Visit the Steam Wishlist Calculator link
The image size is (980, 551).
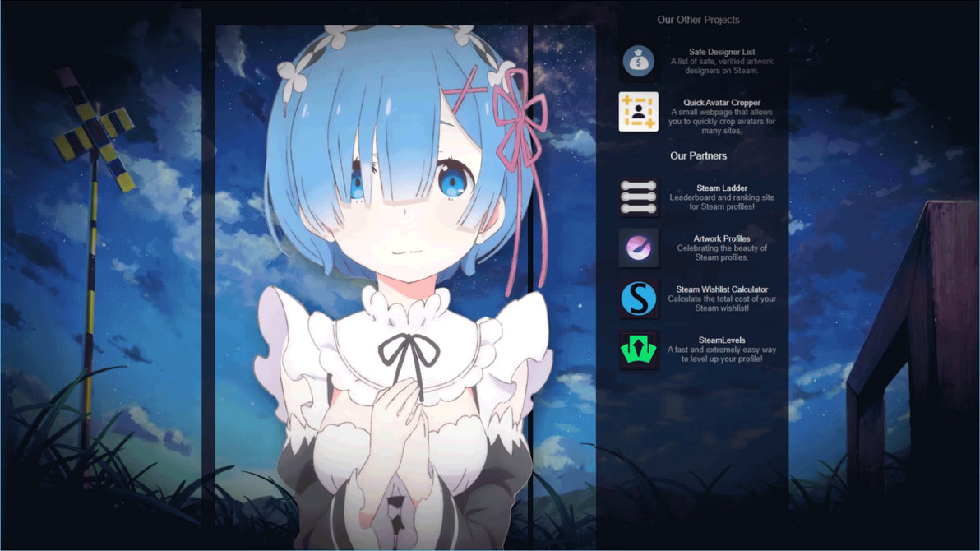point(723,289)
